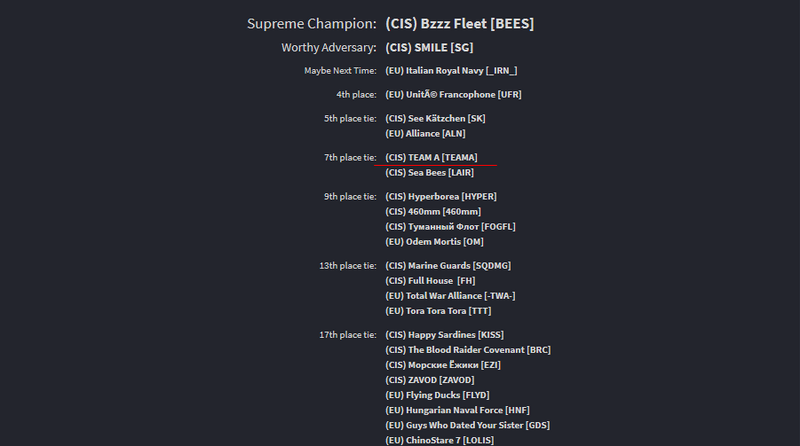Click the Francophone [UFR] team entry
Image resolution: width=800 pixels, height=446 pixels.
pos(453,95)
